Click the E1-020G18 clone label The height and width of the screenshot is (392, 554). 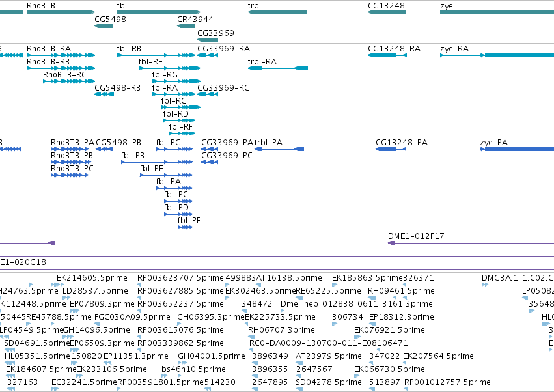[23, 262]
